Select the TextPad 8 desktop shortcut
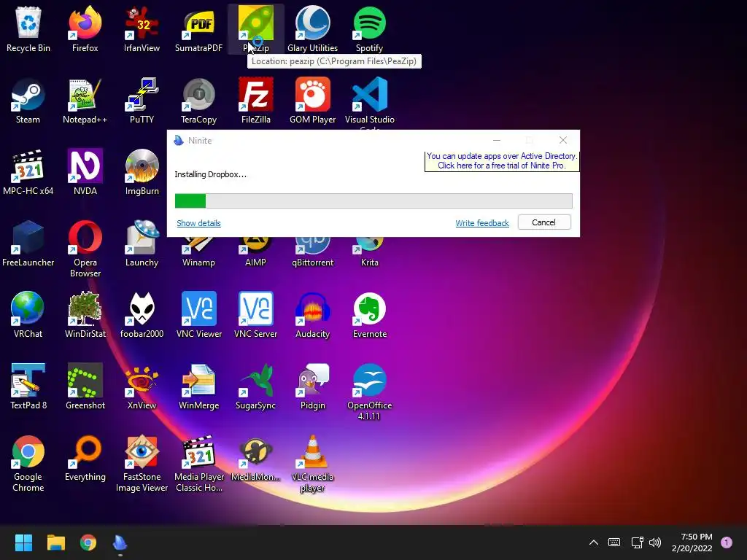Image resolution: width=747 pixels, height=560 pixels. [28, 386]
